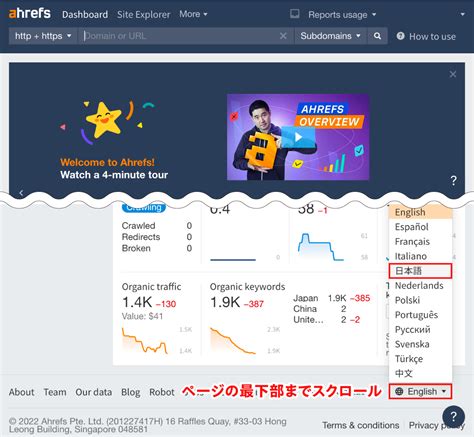Select 日本語 in the language list
This screenshot has width=474, height=437.
point(420,271)
